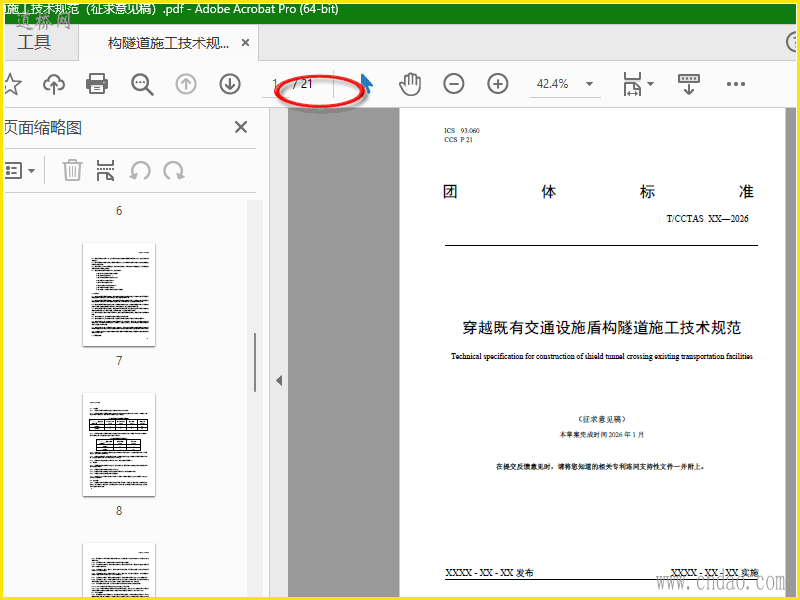Viewport: 800px width, 600px height.
Task: Select page 7 thumbnail
Action: pos(119,295)
